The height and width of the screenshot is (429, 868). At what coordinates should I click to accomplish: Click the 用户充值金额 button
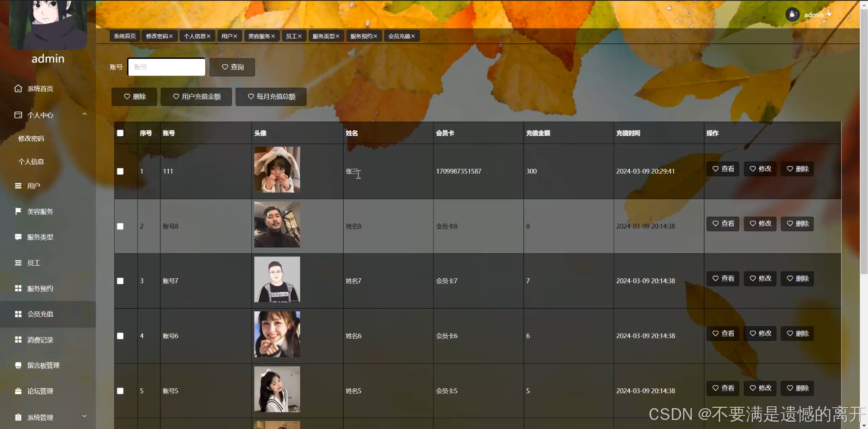196,97
